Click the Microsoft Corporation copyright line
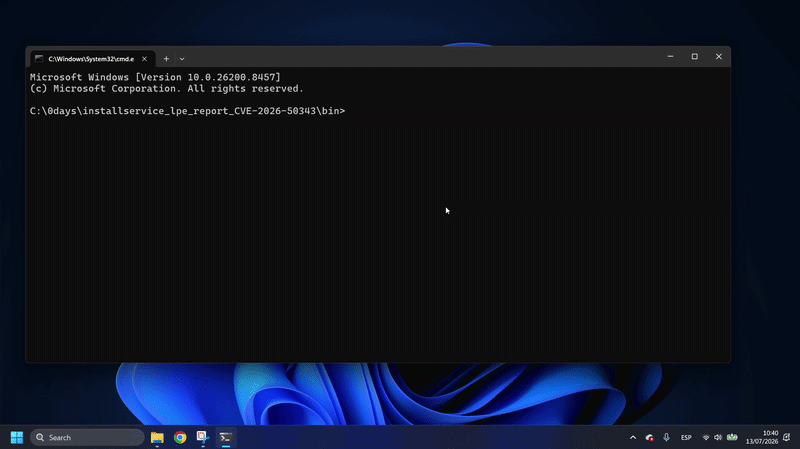 coord(167,88)
